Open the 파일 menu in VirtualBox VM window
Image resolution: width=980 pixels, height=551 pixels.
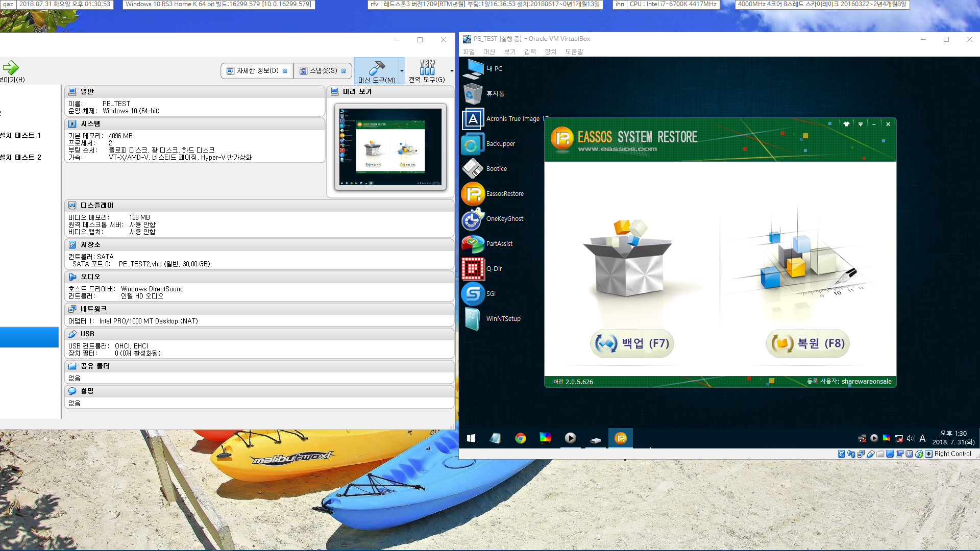pyautogui.click(x=469, y=52)
